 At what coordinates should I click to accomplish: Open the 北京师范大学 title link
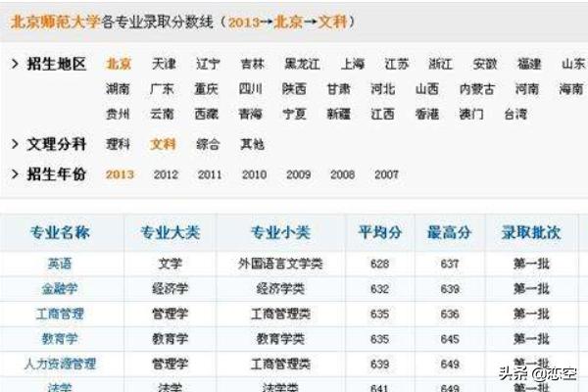pyautogui.click(x=56, y=22)
